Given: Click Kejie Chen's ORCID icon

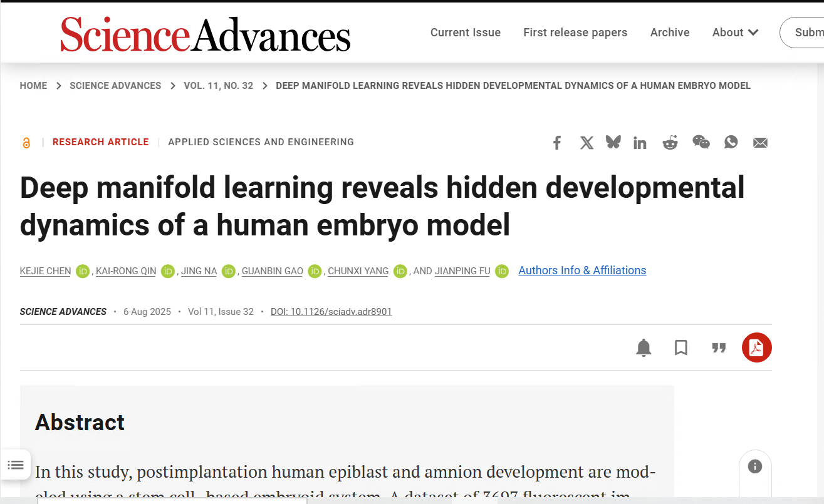Looking at the screenshot, I should pos(83,271).
